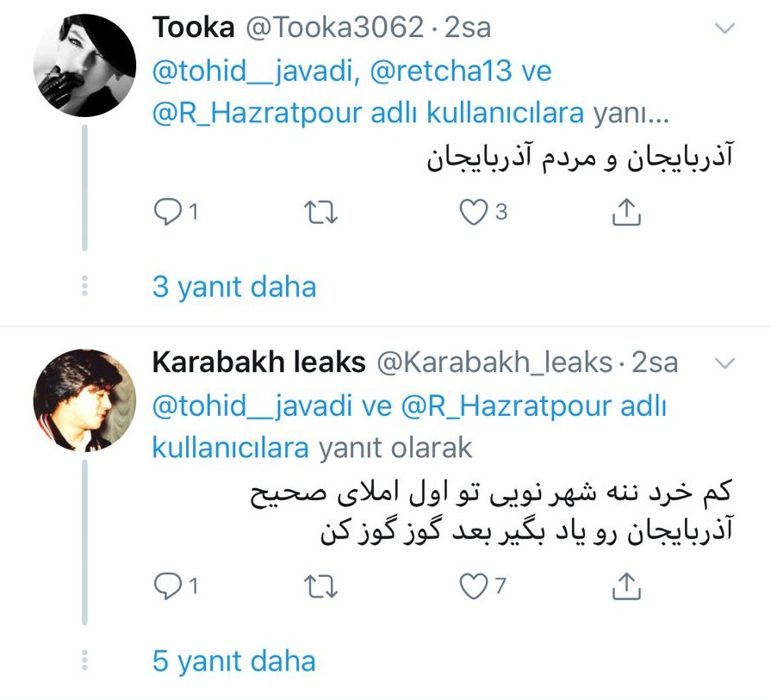
Task: Visit @retcha13 profile mention
Action: (x=440, y=71)
